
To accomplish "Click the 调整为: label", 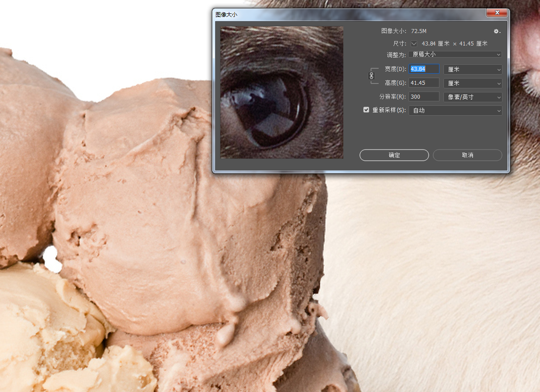I will point(397,55).
